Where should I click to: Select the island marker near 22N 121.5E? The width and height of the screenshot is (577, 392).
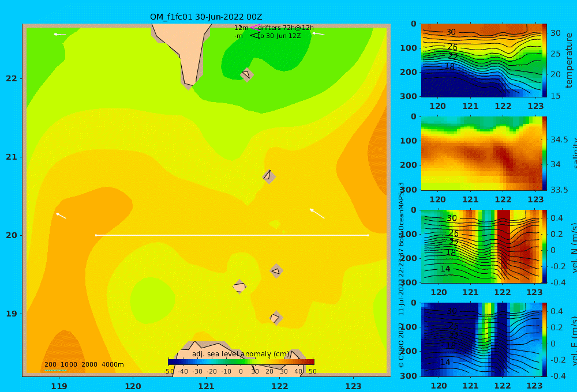[x=246, y=74]
